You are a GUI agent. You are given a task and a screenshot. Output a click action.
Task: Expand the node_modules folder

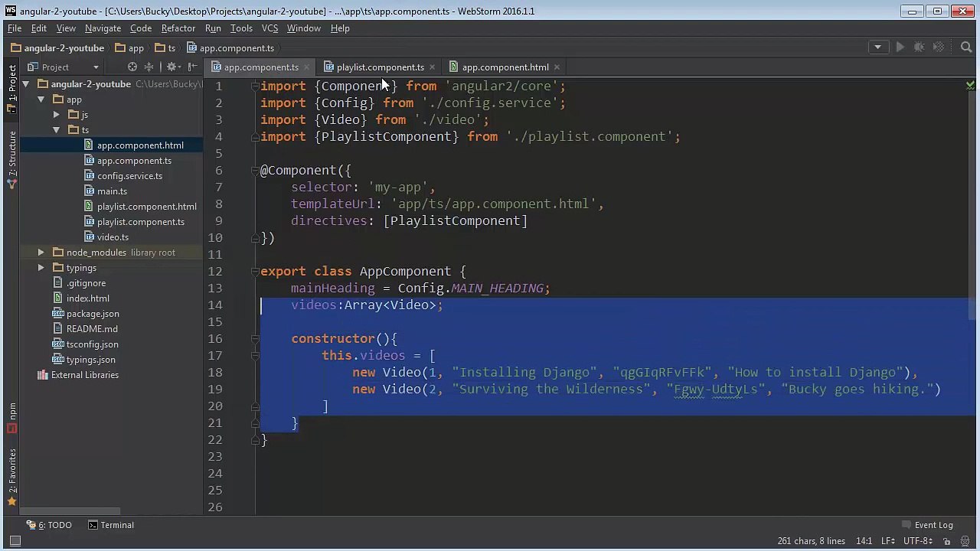[x=41, y=253]
